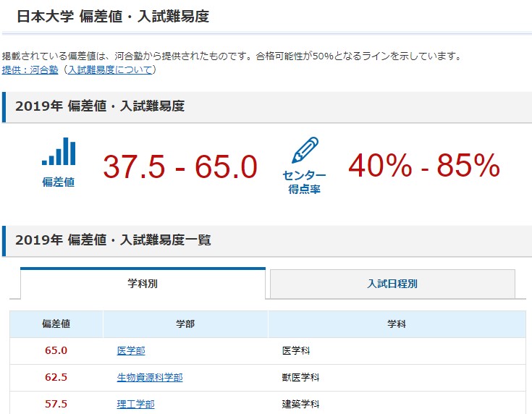Image resolution: width=532 pixels, height=414 pixels.
Task: Click the 学科 column header
Action: point(397,324)
